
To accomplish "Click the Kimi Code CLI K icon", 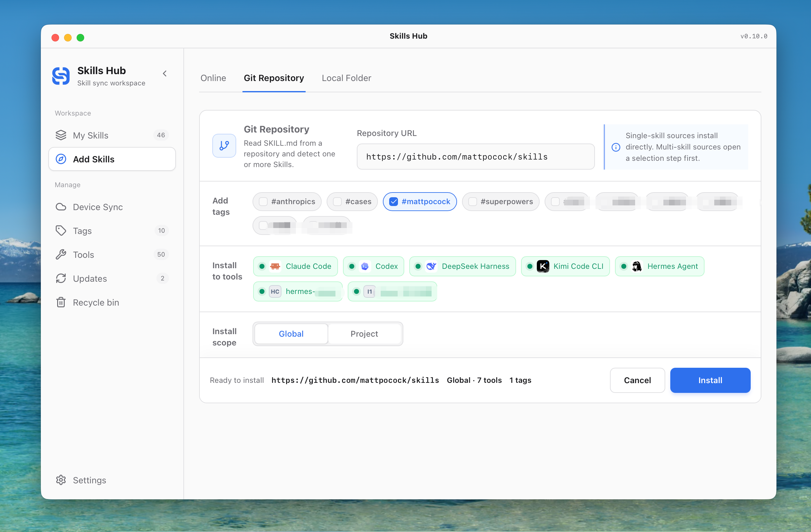I will [543, 266].
